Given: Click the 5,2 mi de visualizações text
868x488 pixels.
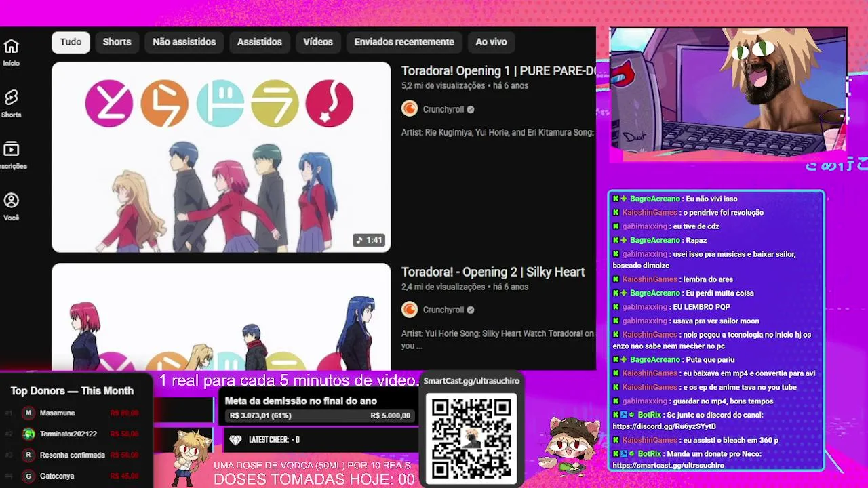Looking at the screenshot, I should click(443, 86).
